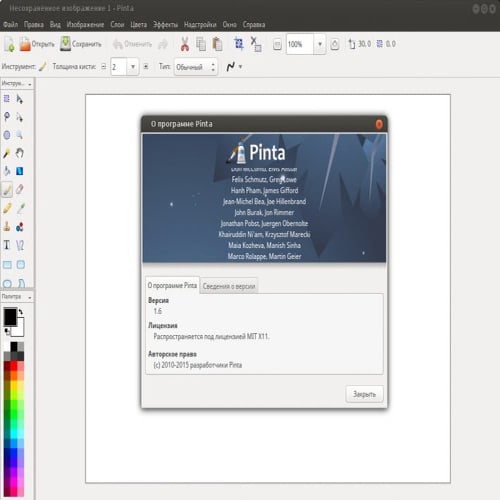Select the Rounded Rectangle tool

coord(20,265)
